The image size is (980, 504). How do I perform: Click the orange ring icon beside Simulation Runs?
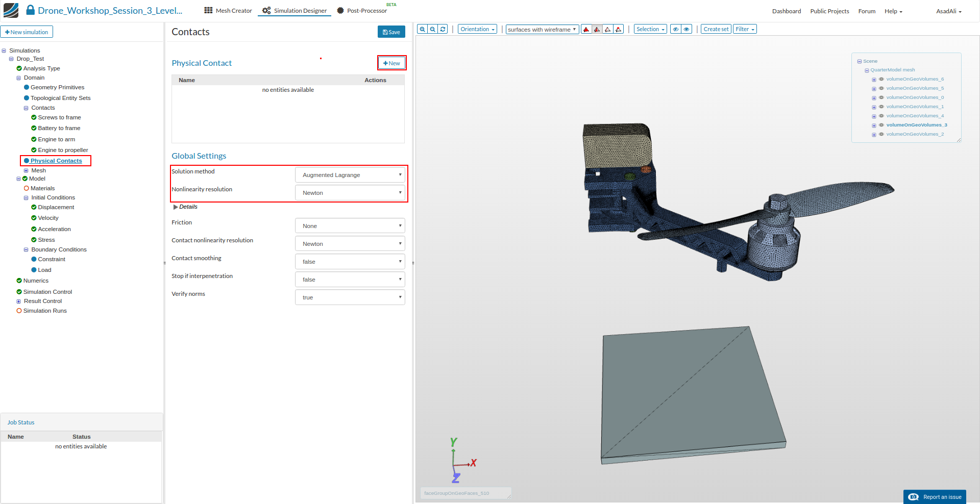coord(19,311)
